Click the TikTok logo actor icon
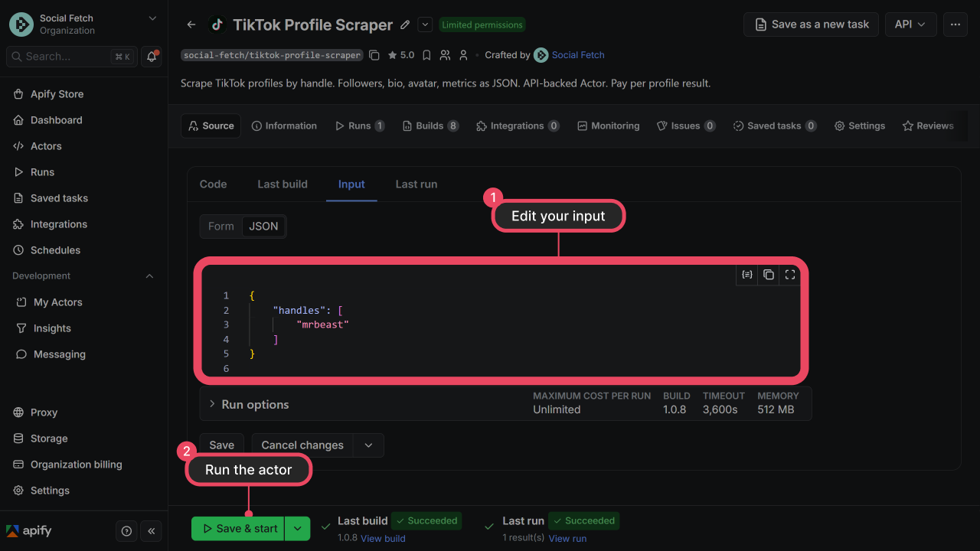 pyautogui.click(x=217, y=24)
